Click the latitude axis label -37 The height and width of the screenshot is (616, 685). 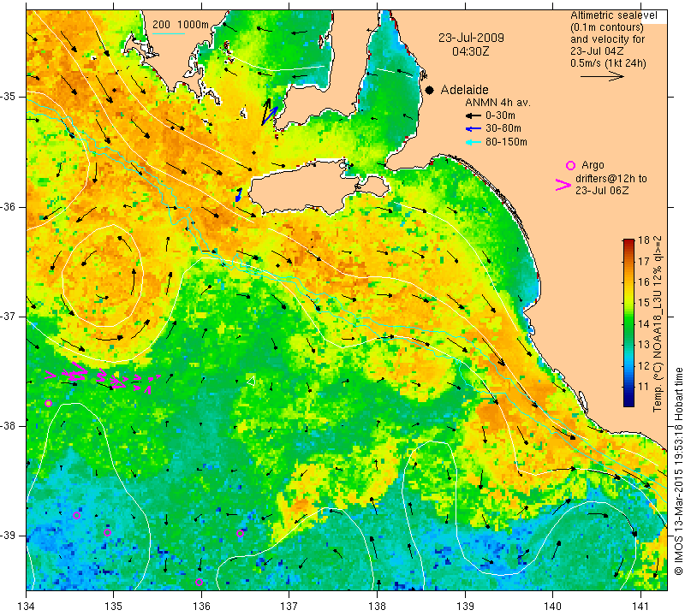[x=8, y=316]
